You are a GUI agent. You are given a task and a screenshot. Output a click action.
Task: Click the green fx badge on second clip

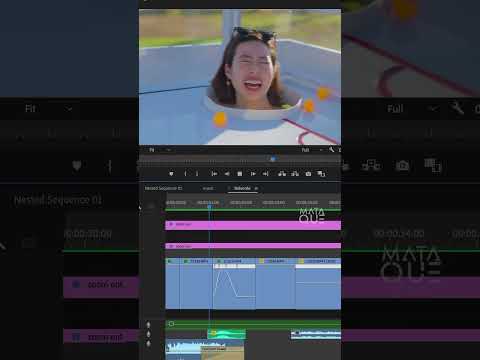tap(186, 261)
